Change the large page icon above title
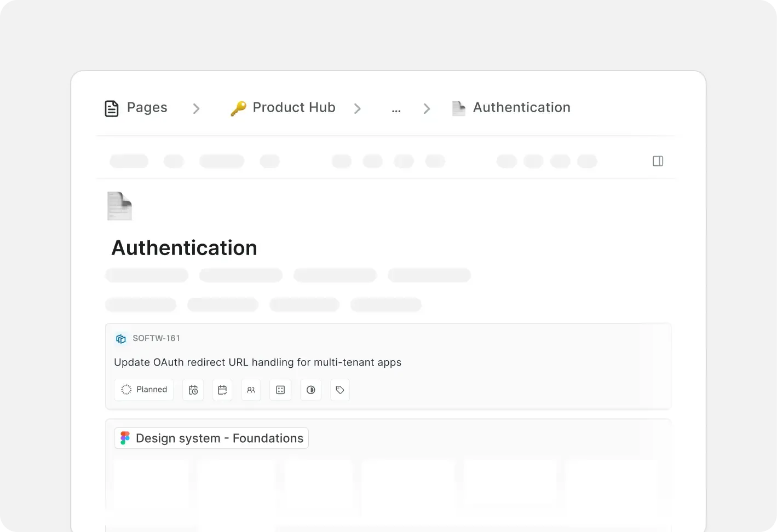Image resolution: width=777 pixels, height=532 pixels. click(119, 206)
